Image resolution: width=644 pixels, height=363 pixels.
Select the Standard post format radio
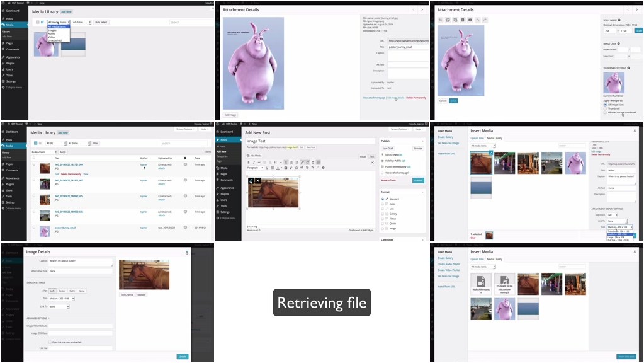pyautogui.click(x=383, y=199)
